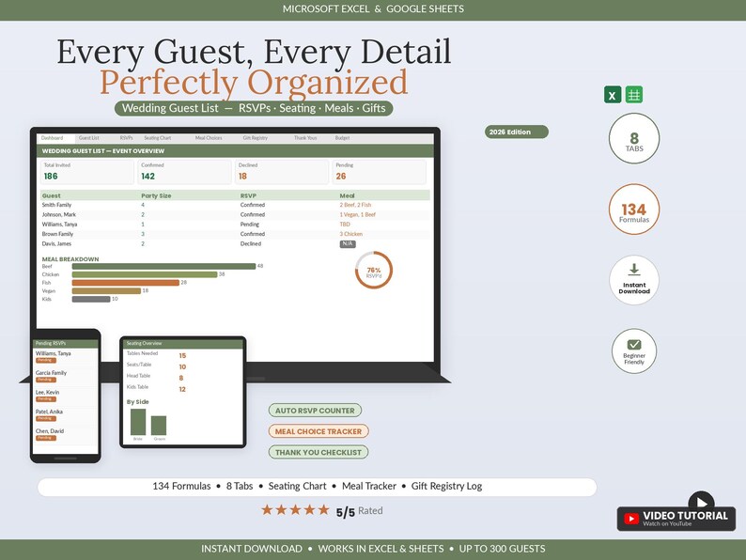Click the Thank You Checklist pill
This screenshot has height=560, width=746.
coord(319,452)
